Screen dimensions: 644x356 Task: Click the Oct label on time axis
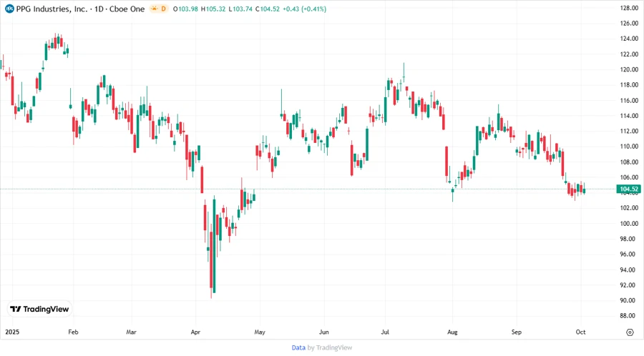point(580,332)
